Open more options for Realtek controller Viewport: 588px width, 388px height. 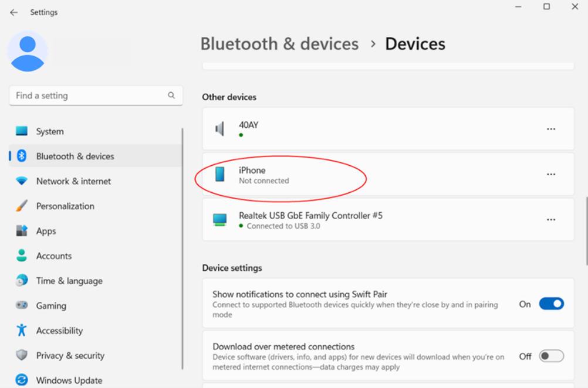[551, 220]
